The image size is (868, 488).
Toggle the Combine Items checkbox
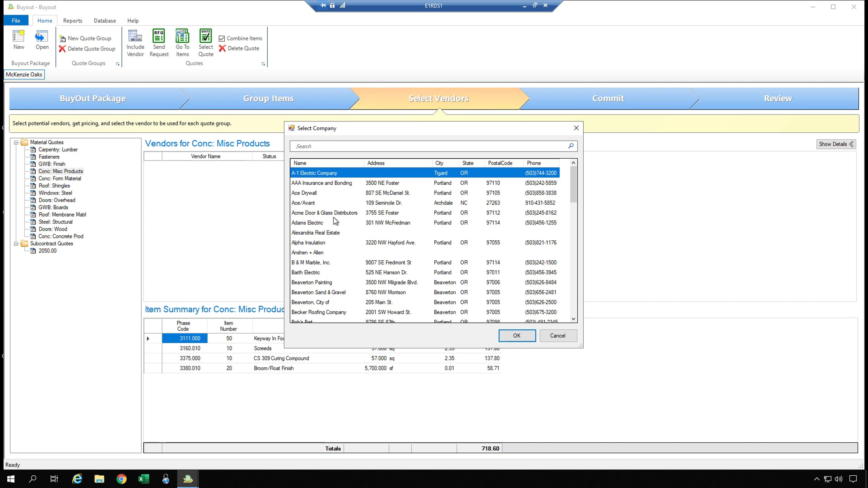click(222, 38)
